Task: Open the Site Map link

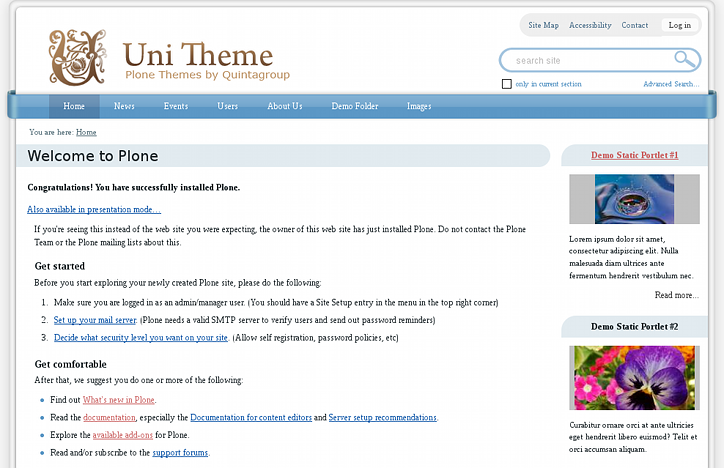Action: click(543, 25)
